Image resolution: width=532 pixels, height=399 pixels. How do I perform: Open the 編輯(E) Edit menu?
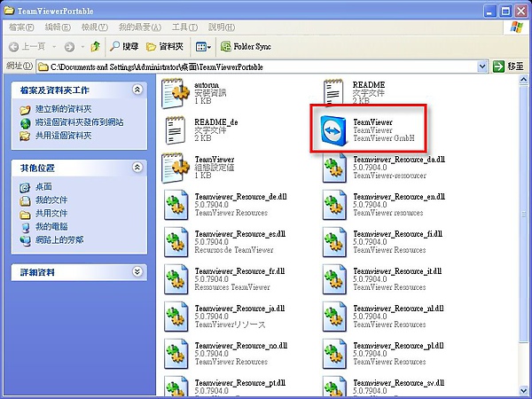(x=58, y=27)
